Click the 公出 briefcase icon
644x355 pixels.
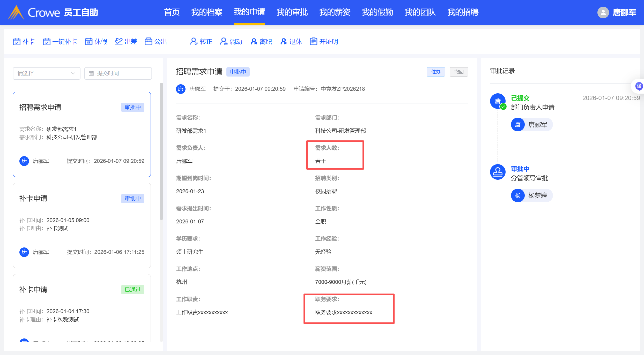pos(149,41)
